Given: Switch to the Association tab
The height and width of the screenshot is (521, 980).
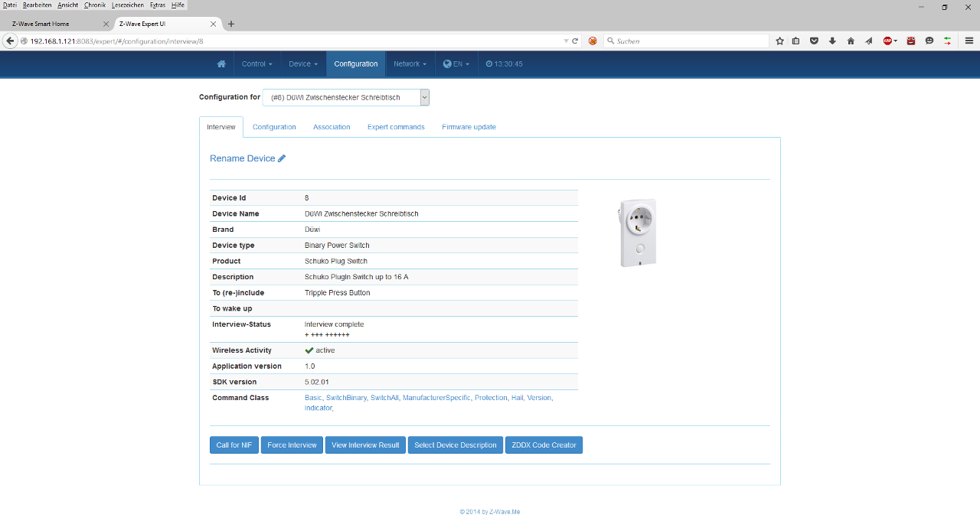Looking at the screenshot, I should pyautogui.click(x=332, y=126).
